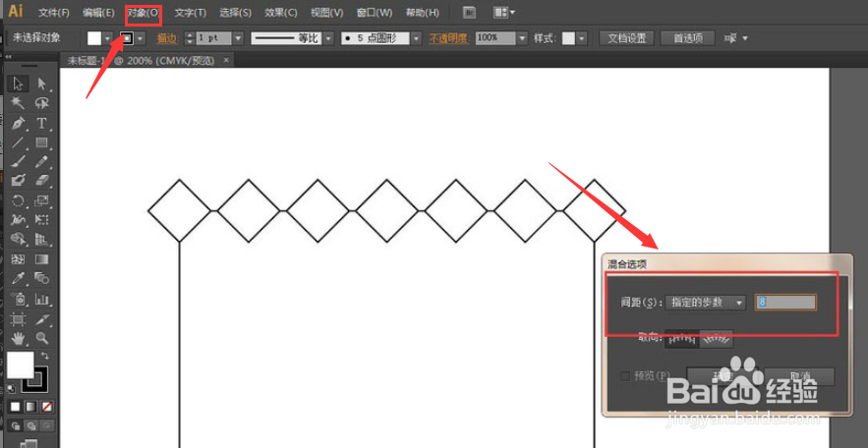Select the Line Segment tool
868x448 pixels.
tap(19, 142)
